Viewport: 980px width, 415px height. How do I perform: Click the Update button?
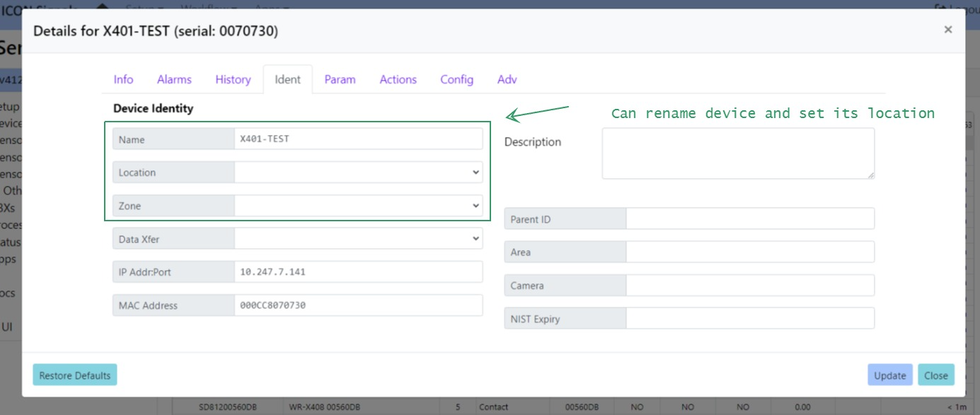889,375
